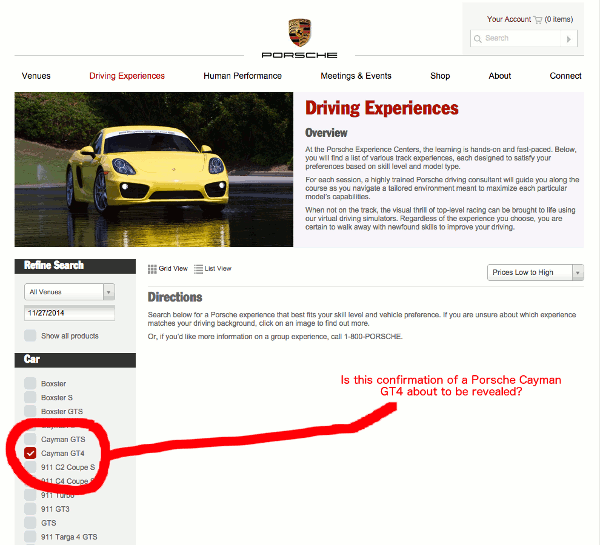Open the Connect menu
Image resolution: width=600 pixels, height=545 pixels.
[566, 76]
